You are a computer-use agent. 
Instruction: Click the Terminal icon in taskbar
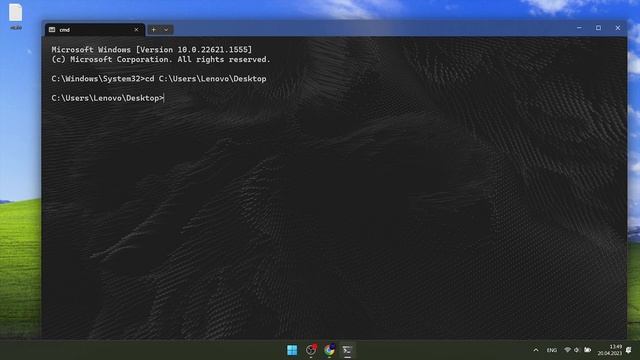[347, 350]
